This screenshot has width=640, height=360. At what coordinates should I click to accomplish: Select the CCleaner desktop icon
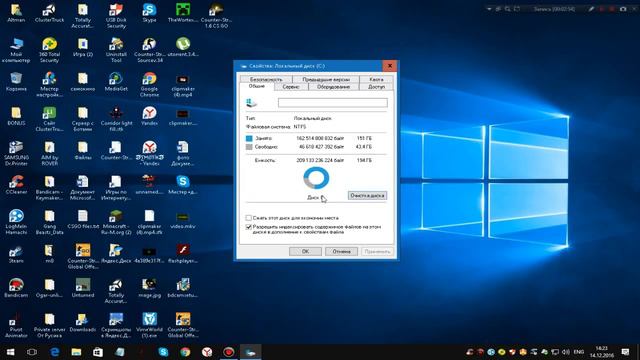tap(16, 184)
